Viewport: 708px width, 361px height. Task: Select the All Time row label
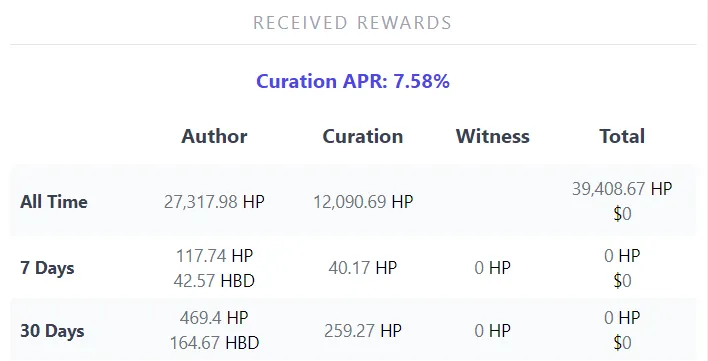[54, 201]
